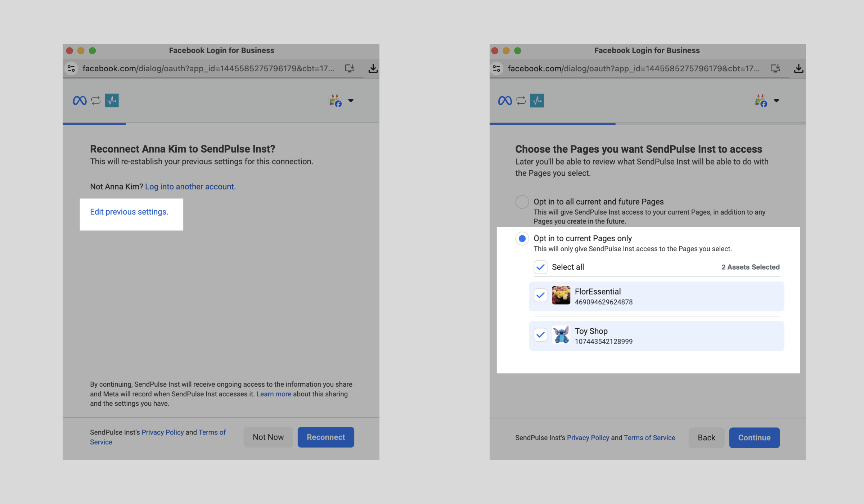Click install app icon in right window address bar
Screen dimensions: 864x504
(775, 68)
